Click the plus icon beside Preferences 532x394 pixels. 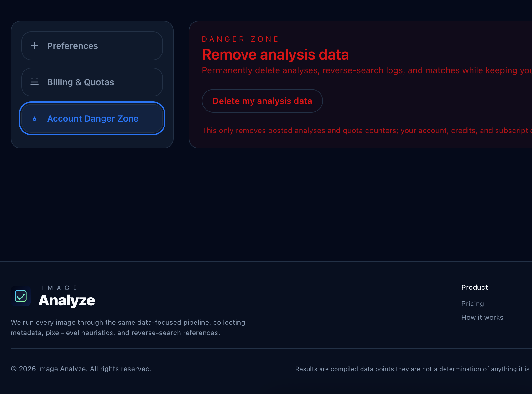(x=34, y=46)
